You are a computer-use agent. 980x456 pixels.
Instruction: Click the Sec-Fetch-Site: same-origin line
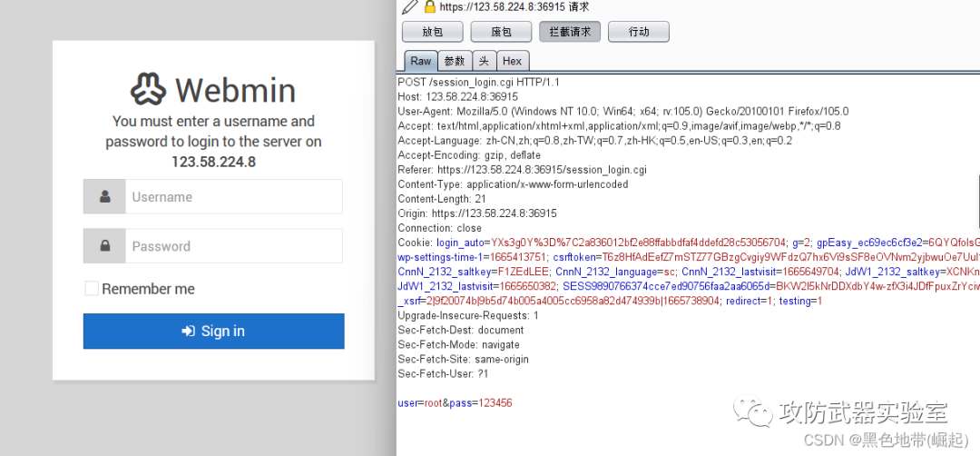click(x=463, y=359)
